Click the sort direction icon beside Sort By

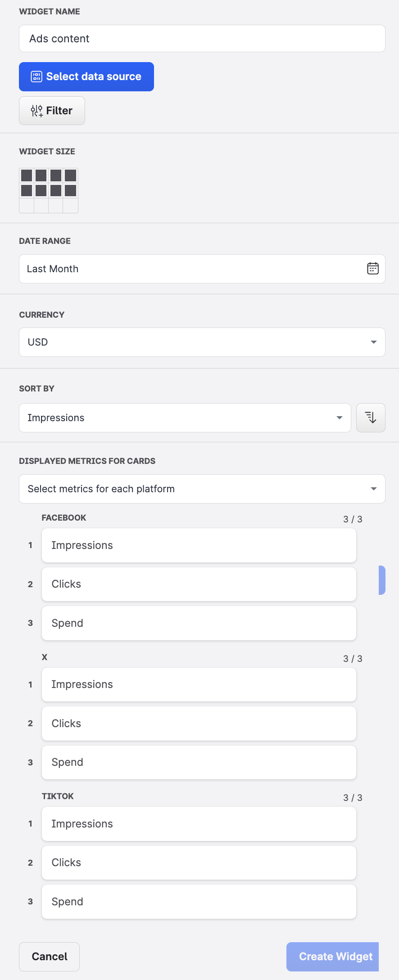[x=370, y=418]
